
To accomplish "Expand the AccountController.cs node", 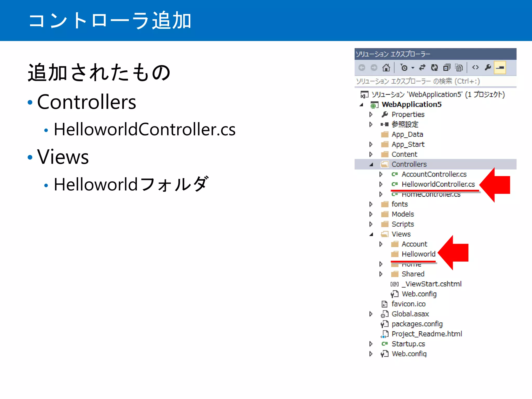I will tap(381, 174).
